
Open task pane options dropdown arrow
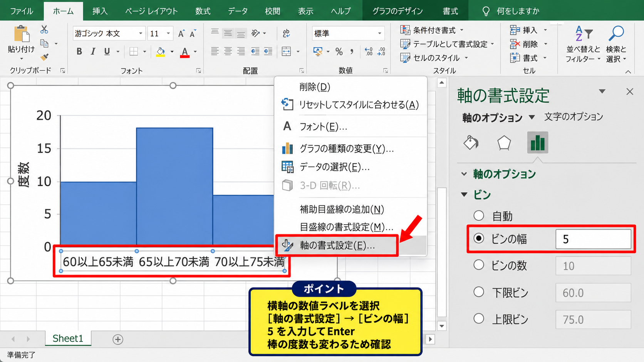602,92
